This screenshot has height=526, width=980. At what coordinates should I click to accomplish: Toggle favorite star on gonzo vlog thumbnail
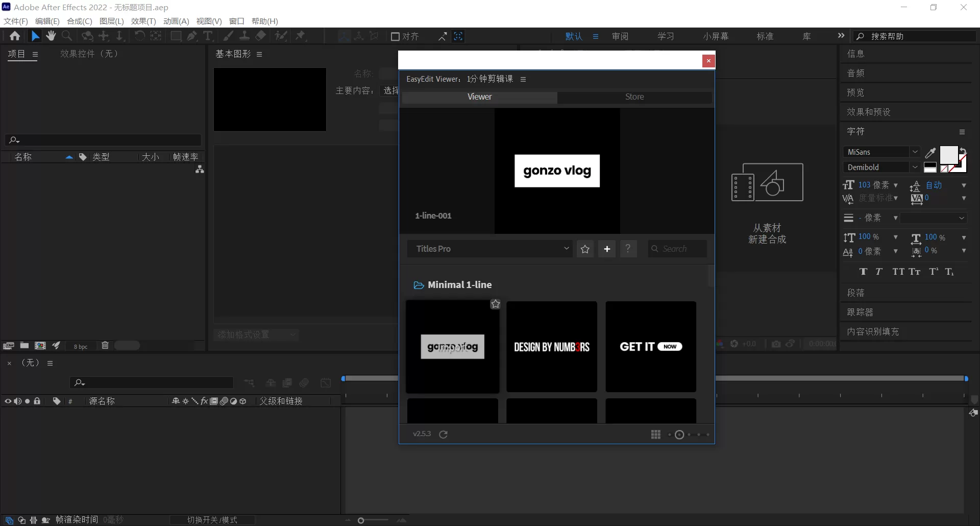(496, 304)
